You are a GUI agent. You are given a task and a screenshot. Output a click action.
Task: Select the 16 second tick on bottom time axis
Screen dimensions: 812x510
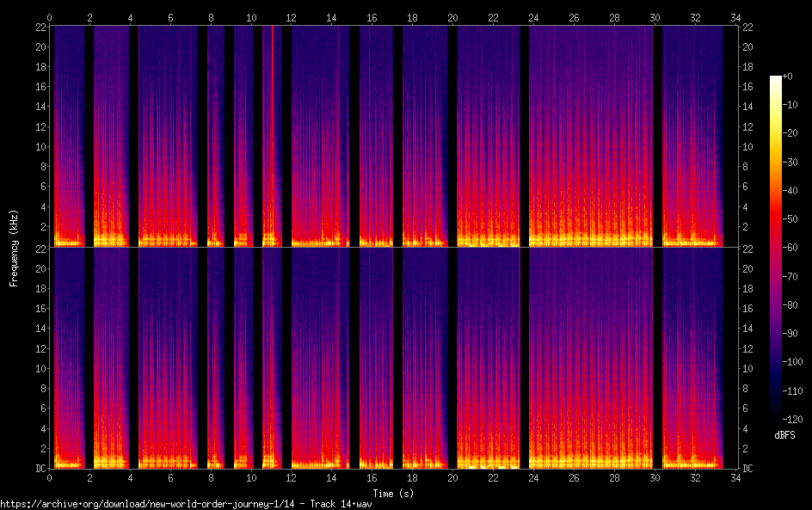(x=372, y=478)
